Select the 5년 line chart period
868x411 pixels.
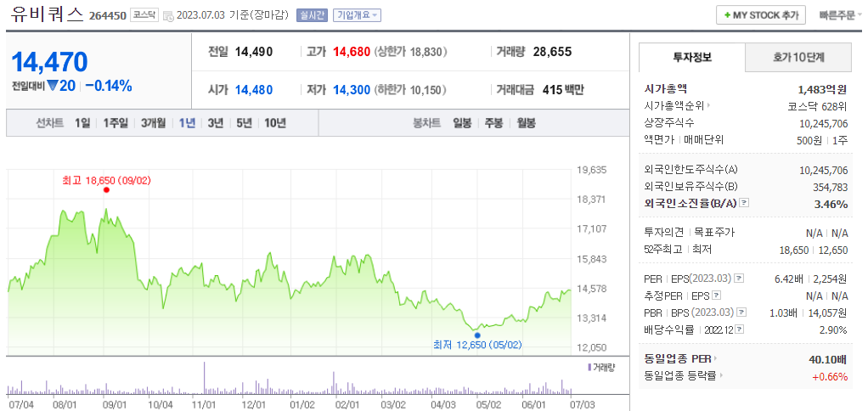244,123
